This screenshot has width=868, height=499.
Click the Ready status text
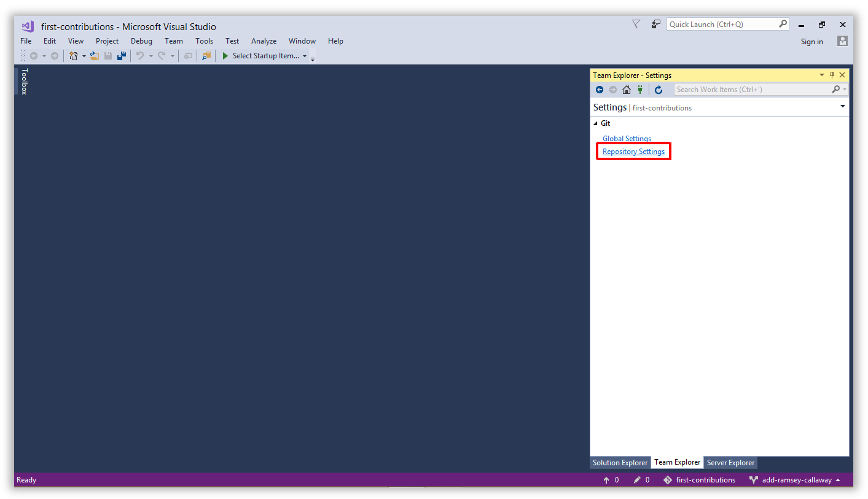[x=26, y=480]
